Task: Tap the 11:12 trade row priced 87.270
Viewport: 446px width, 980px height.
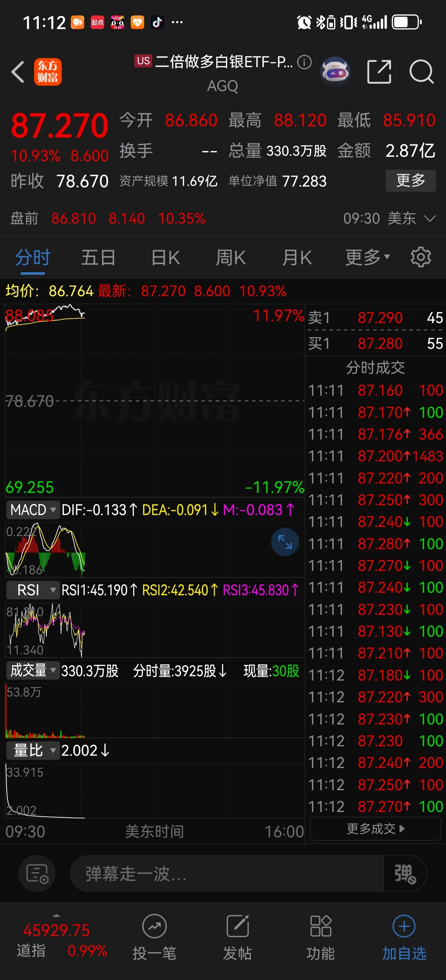Action: tap(376, 806)
